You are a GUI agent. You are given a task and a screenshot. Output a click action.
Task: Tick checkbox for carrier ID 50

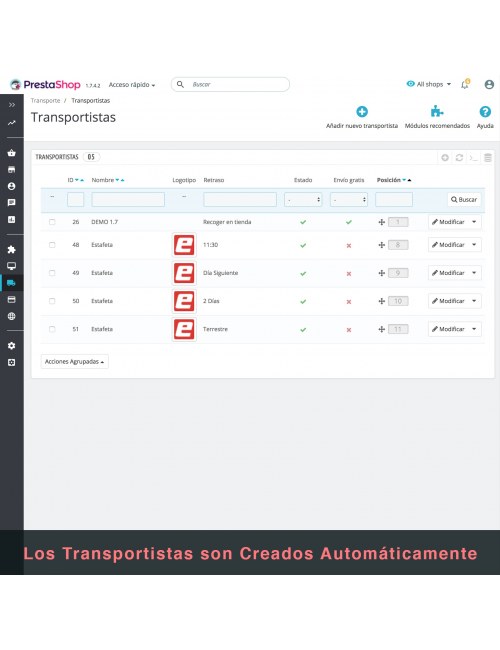tap(52, 301)
